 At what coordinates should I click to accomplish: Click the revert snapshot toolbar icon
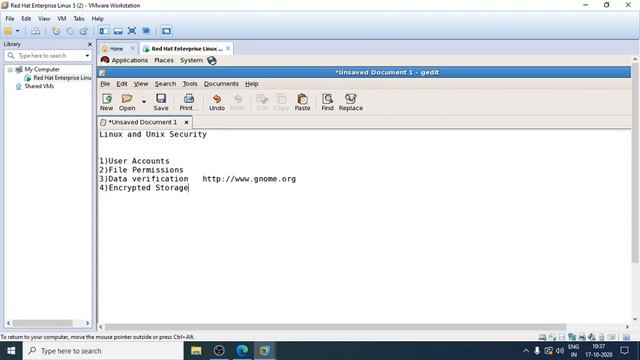click(70, 31)
